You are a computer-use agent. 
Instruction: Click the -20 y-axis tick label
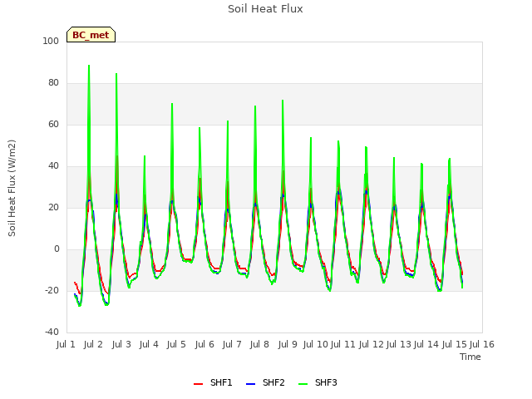(x=52, y=290)
